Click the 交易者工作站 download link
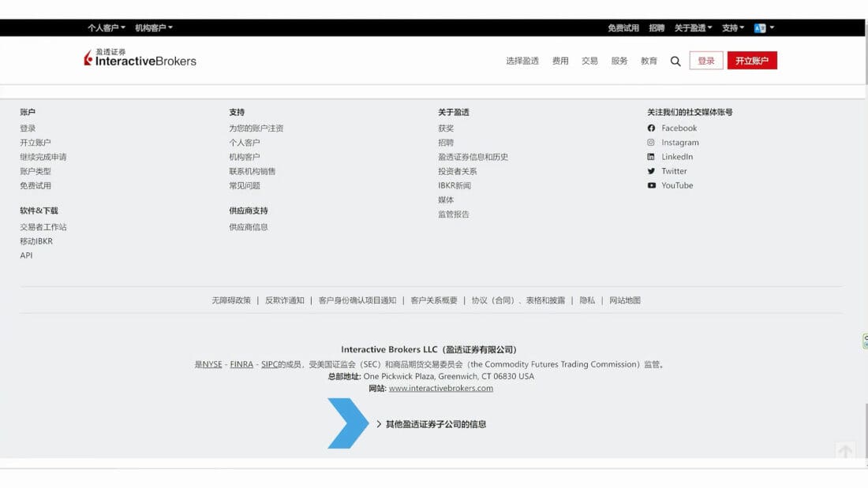 [43, 227]
